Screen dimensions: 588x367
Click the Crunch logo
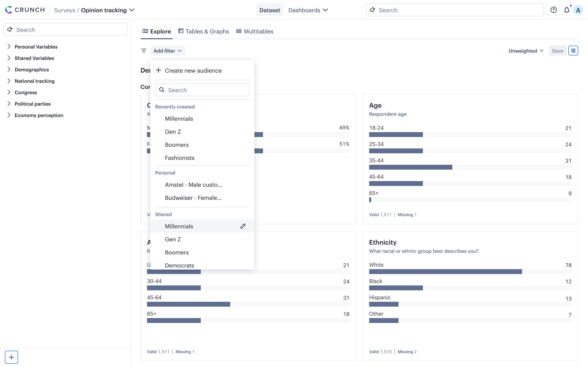25,10
